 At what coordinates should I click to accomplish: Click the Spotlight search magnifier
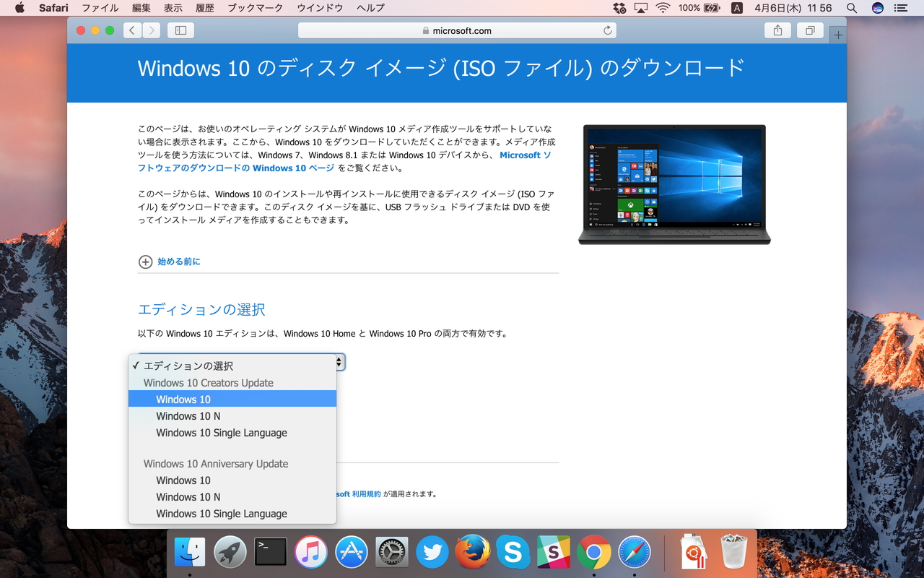851,8
